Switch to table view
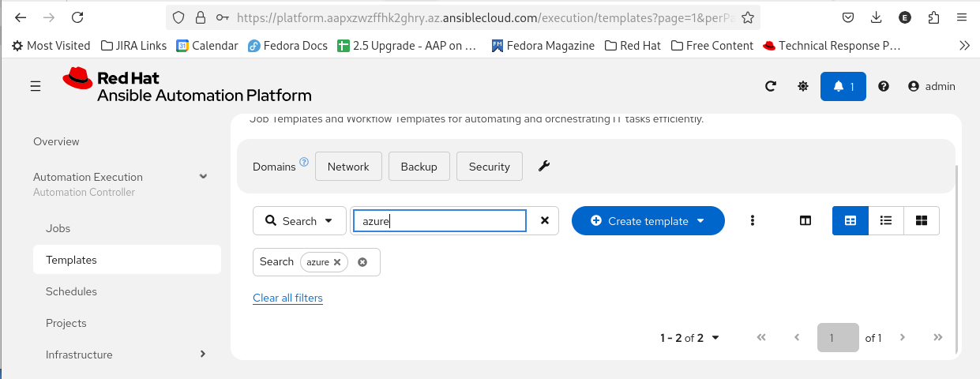The width and height of the screenshot is (980, 379). coord(850,221)
